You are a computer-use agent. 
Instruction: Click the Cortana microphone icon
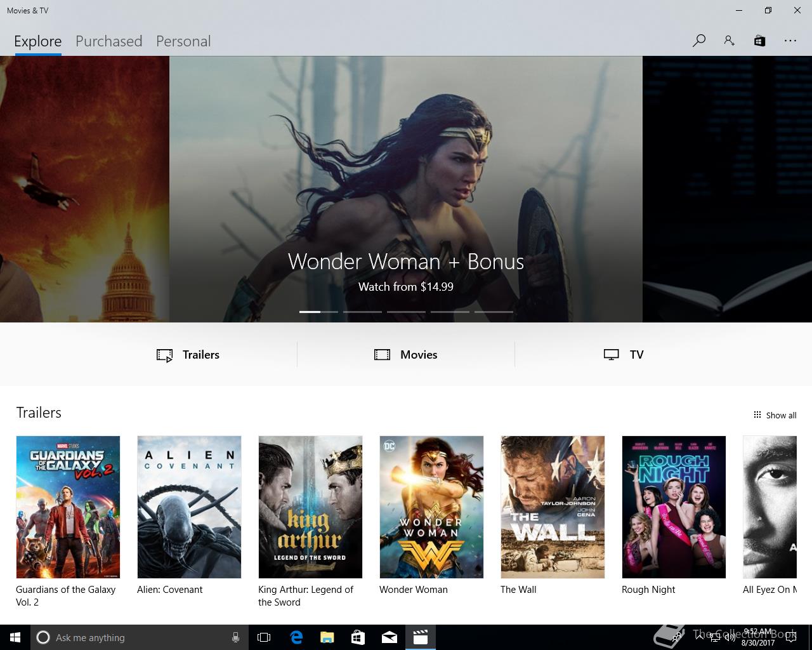(235, 637)
